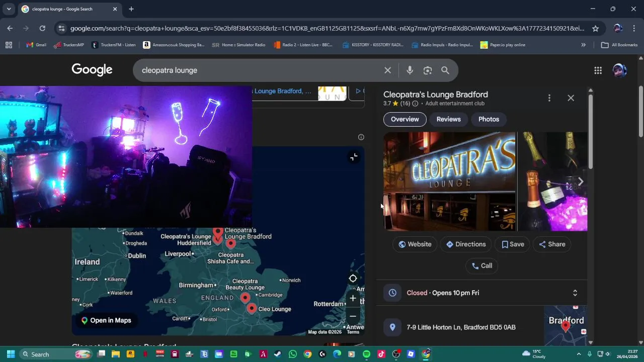Image resolution: width=644 pixels, height=362 pixels.
Task: Click the info icon beside the rating
Action: click(415, 104)
